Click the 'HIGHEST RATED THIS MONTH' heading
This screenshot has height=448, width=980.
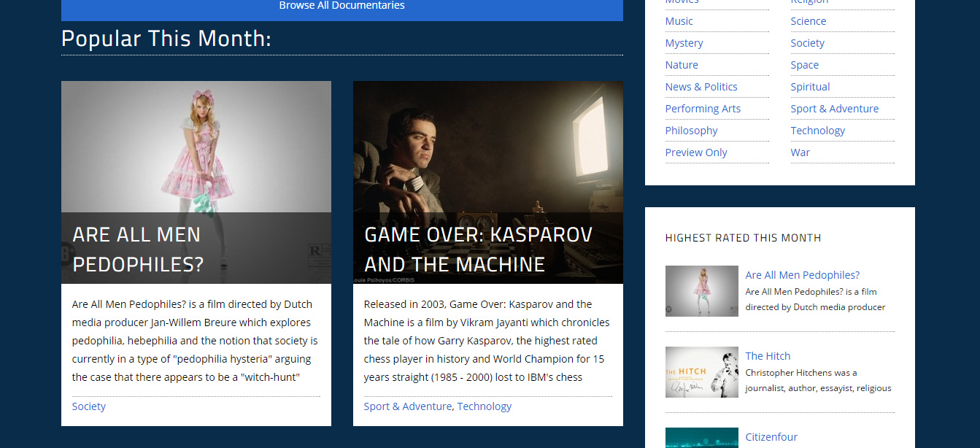point(744,238)
